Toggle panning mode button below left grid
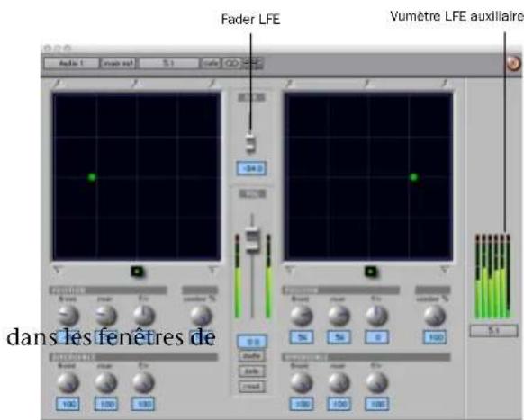The height and width of the screenshot is (420, 524). (137, 272)
